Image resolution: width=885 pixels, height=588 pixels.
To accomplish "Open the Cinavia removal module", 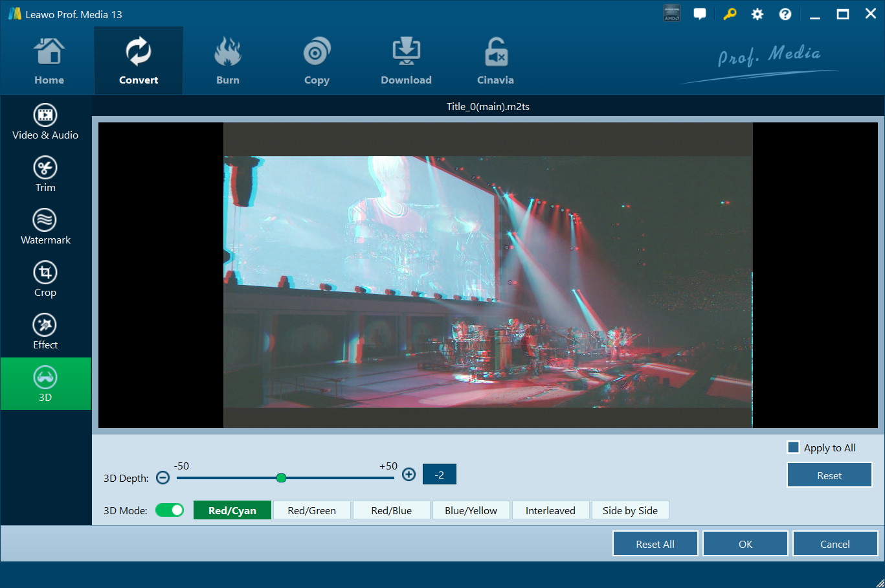I will (495, 62).
